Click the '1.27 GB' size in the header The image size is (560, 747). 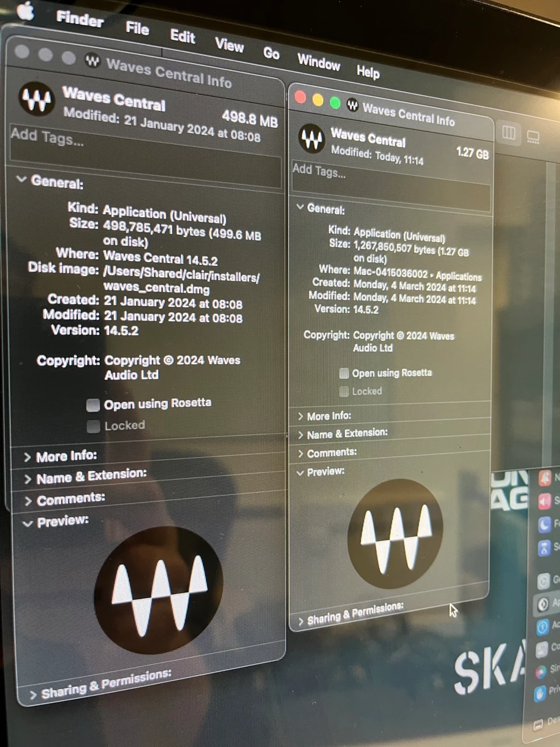[x=473, y=153]
